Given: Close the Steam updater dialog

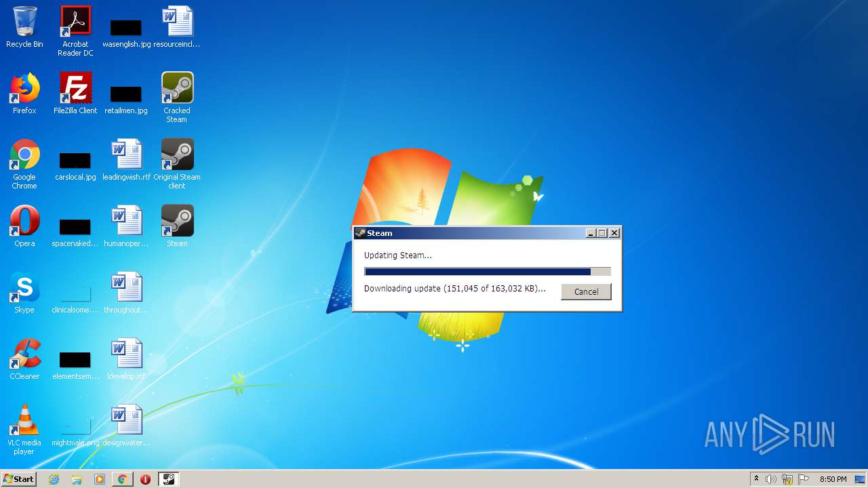Looking at the screenshot, I should (614, 232).
